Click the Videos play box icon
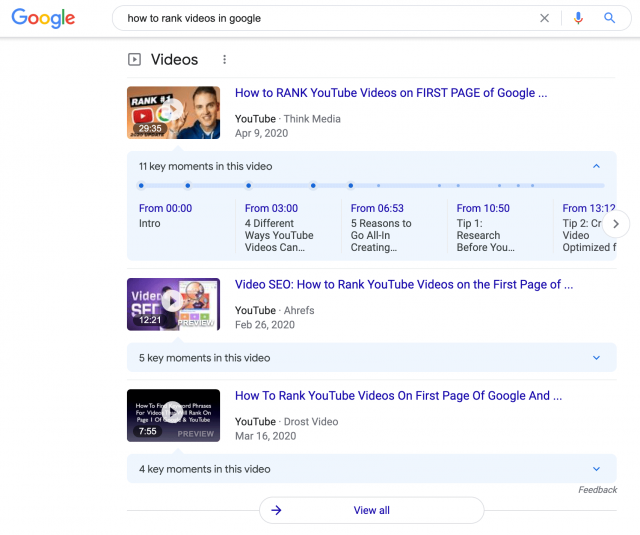Screen dimensions: 640x535 [x=134, y=60]
